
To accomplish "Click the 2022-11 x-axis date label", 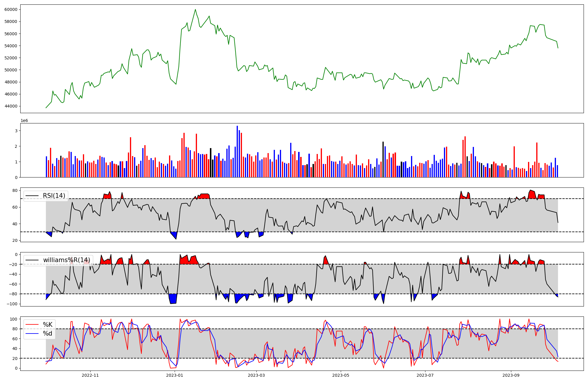I will coord(90,375).
